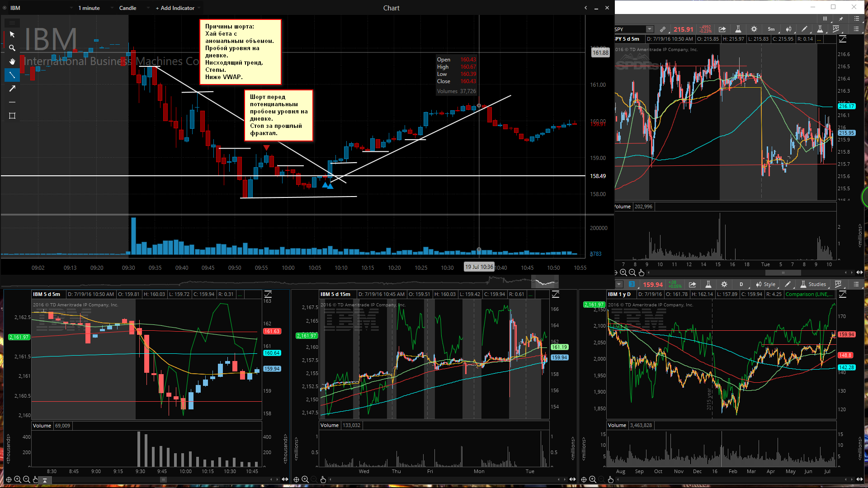Zoom in on the IBM 5m chart
The width and height of the screenshot is (868, 488).
point(18,479)
